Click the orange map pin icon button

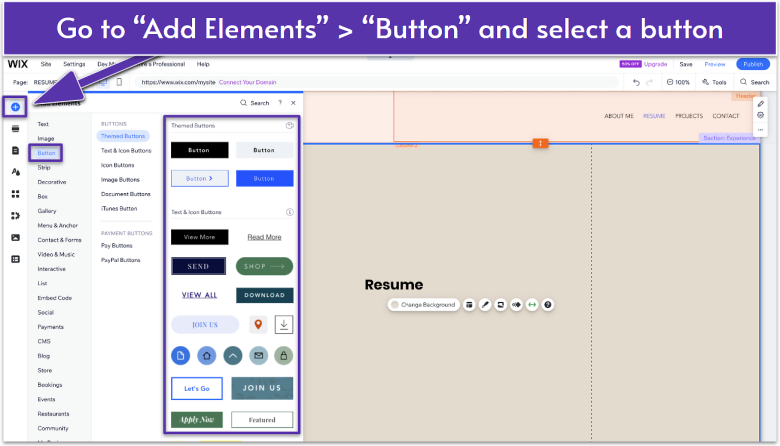click(x=257, y=324)
